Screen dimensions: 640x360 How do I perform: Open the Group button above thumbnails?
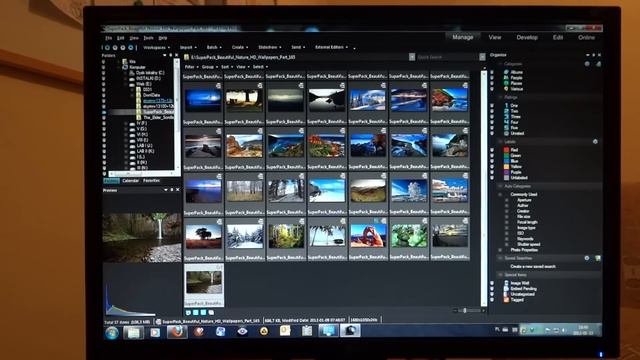point(209,67)
